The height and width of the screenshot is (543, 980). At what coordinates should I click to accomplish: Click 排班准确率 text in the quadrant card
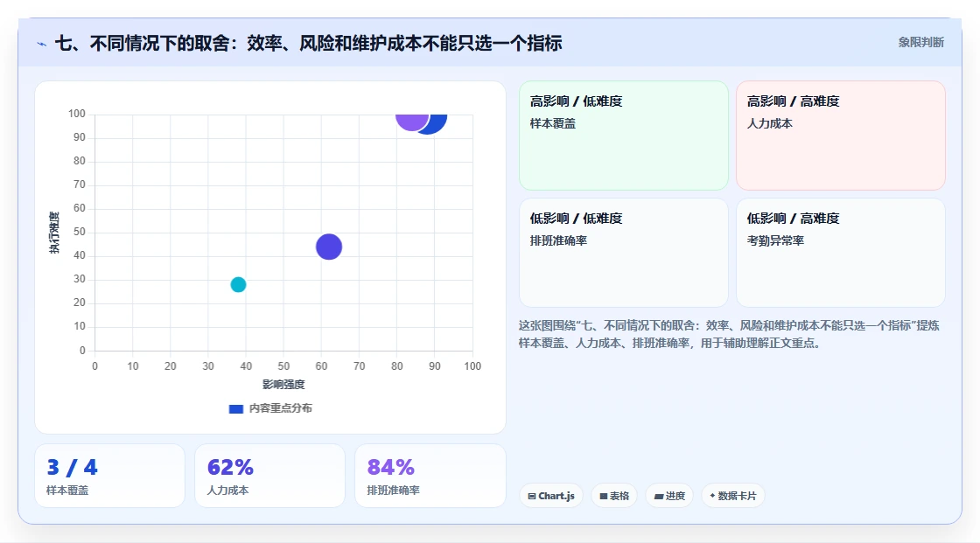point(558,240)
